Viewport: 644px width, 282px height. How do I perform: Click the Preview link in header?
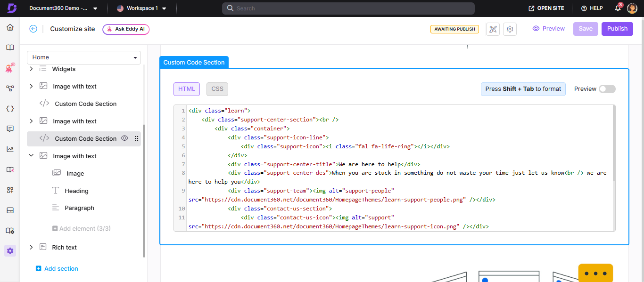point(548,29)
